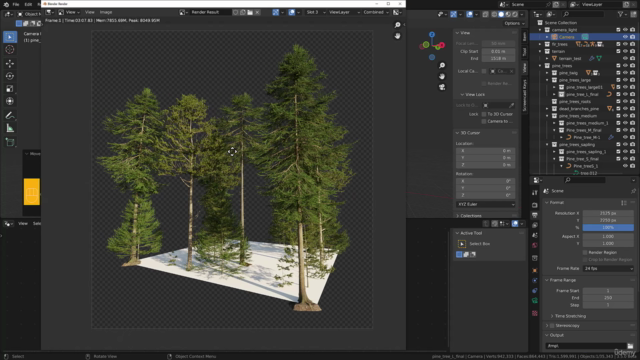
Task: Hide the fir_trees collection in outliner
Action: 625,44
